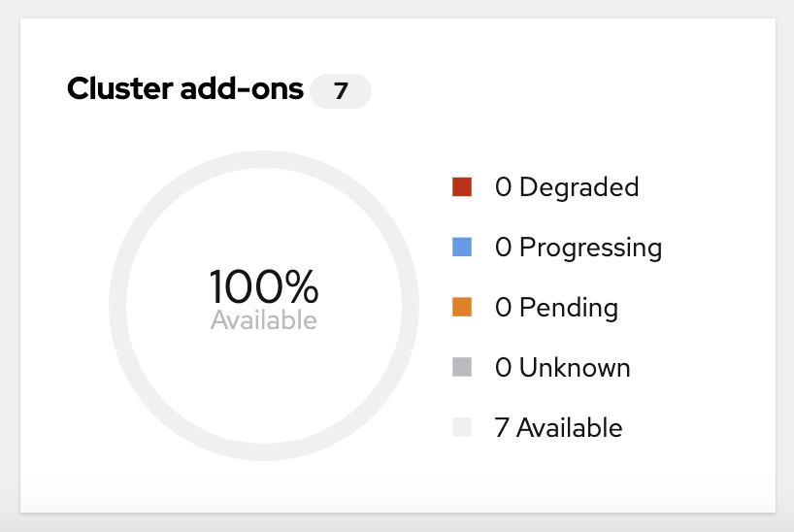Click the light gray Available legend swatch
This screenshot has height=532, width=794.
462,428
